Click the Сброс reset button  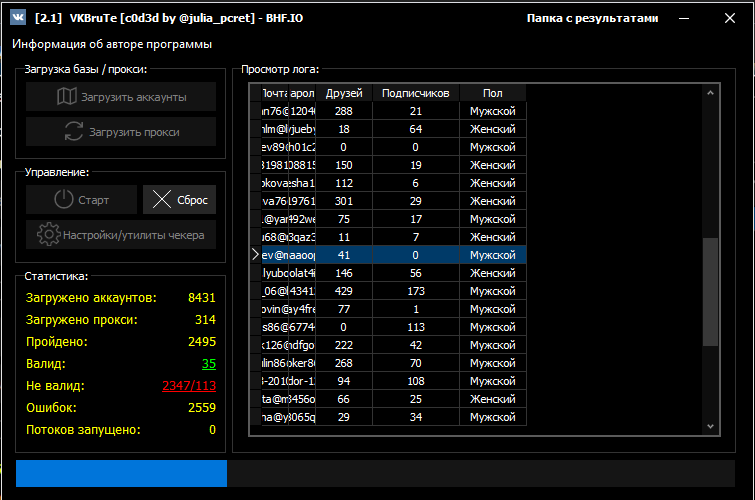[180, 199]
